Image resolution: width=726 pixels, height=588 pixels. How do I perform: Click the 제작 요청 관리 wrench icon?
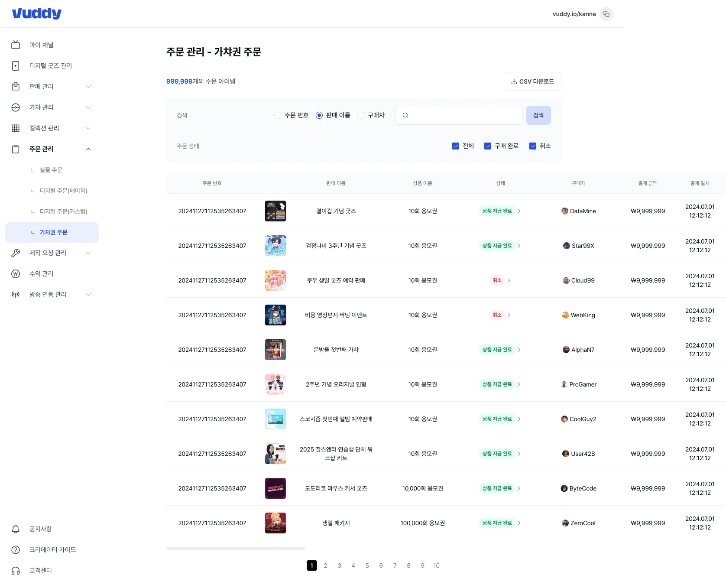coord(16,253)
